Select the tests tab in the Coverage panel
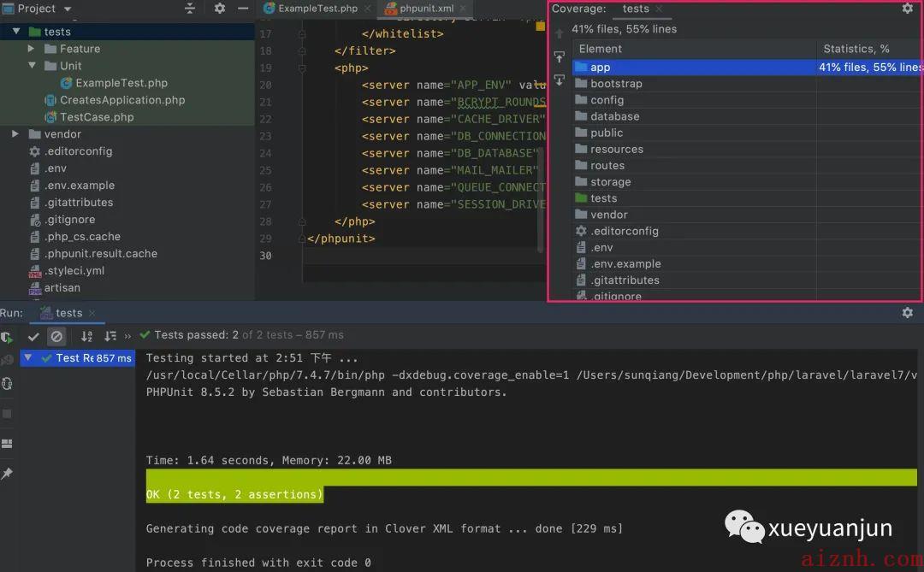Viewport: 924px width, 572px height. (636, 9)
